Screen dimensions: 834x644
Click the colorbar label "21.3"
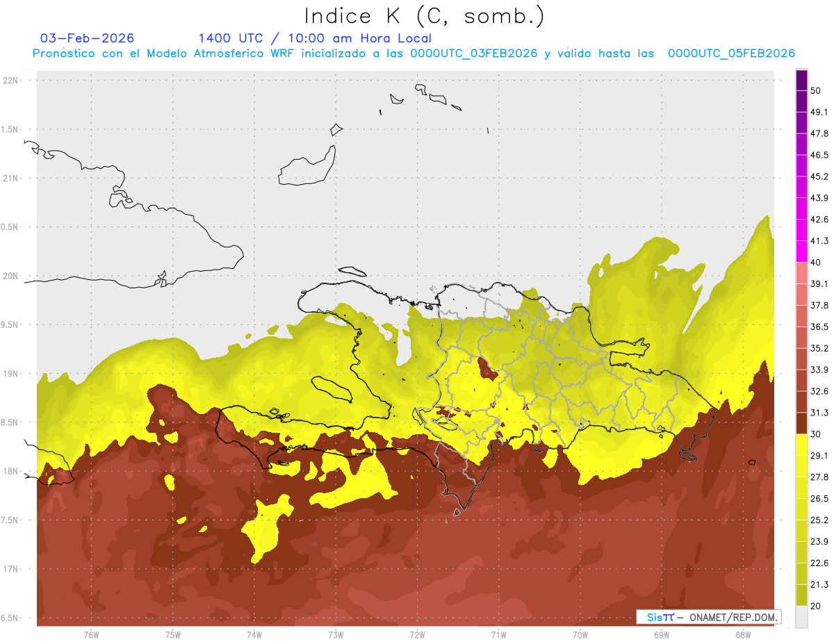(819, 584)
